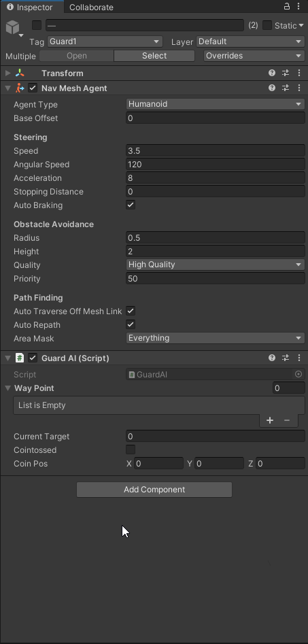The width and height of the screenshot is (308, 644).
Task: Open the Agent Type Humanoid dropdown
Action: click(215, 104)
